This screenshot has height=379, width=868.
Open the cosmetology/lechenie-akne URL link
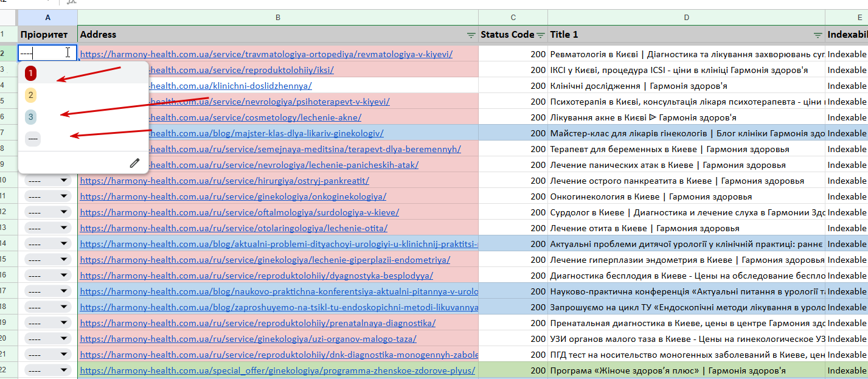point(255,117)
